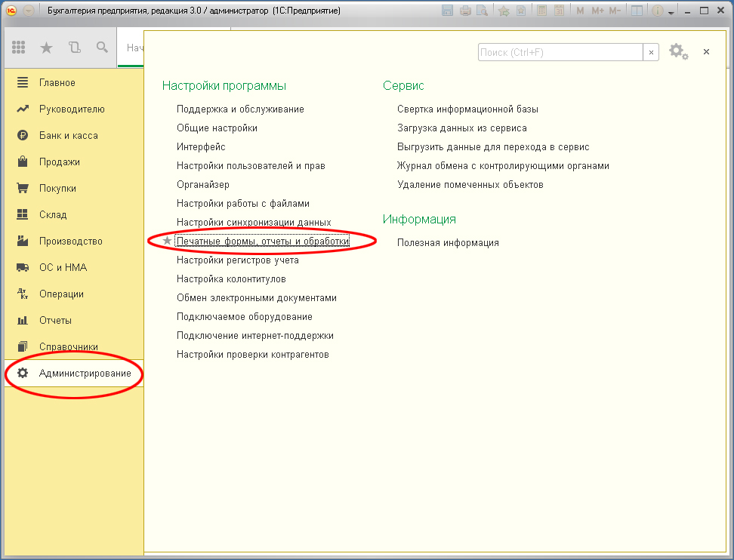The image size is (734, 560).
Task: Open Печатные формы, отчеты и обработки
Action: coord(263,242)
